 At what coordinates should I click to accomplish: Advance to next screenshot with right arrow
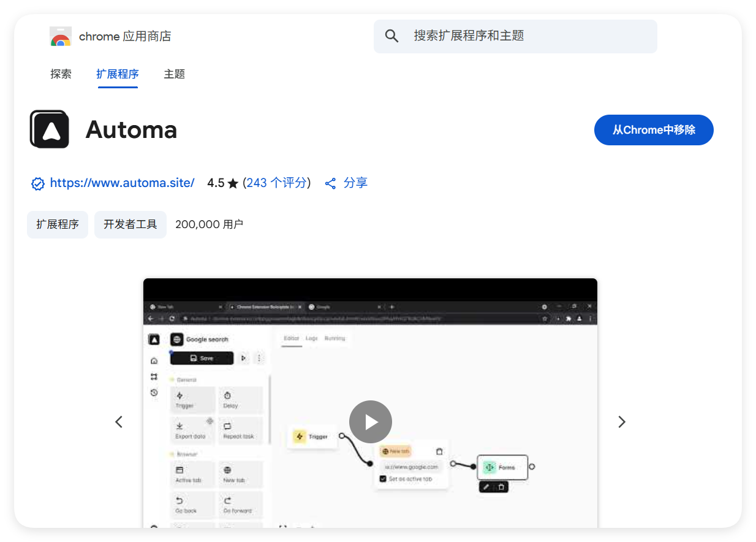click(x=621, y=422)
